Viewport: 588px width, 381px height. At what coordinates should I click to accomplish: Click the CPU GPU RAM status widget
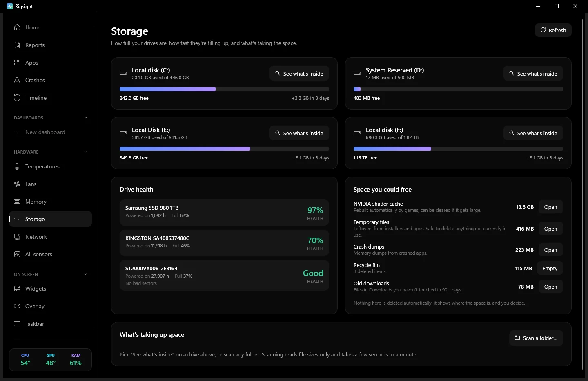coord(50,360)
